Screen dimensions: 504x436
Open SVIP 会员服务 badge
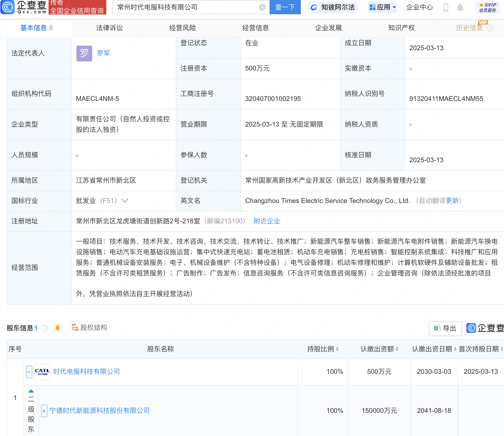(488, 7)
